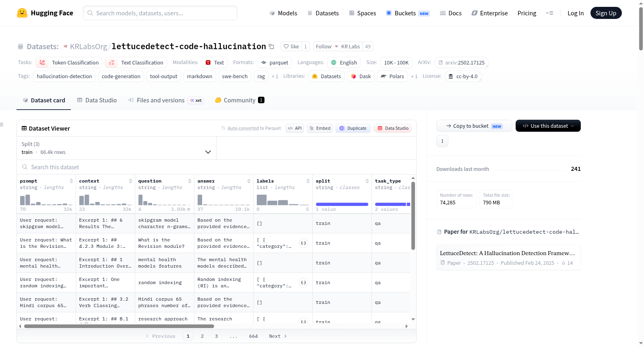This screenshot has width=644, height=347.
Task: Select the Dask library tag
Action: pyautogui.click(x=361, y=76)
